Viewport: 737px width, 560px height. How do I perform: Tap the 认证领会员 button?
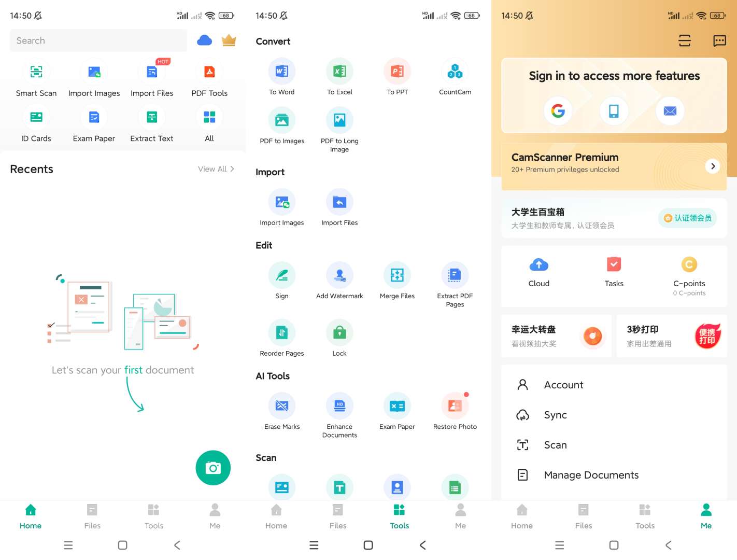click(688, 218)
